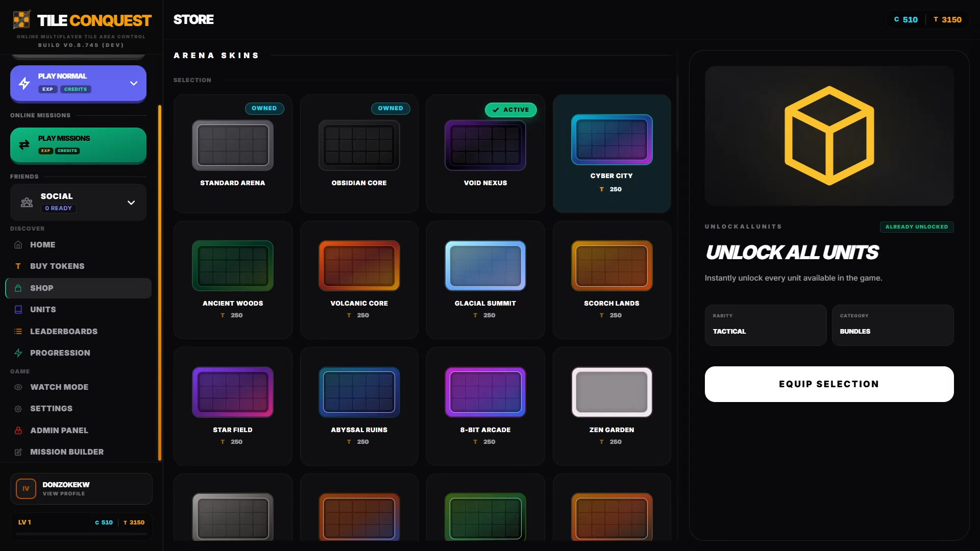
Task: Click the Category Bundles info box
Action: tap(893, 325)
